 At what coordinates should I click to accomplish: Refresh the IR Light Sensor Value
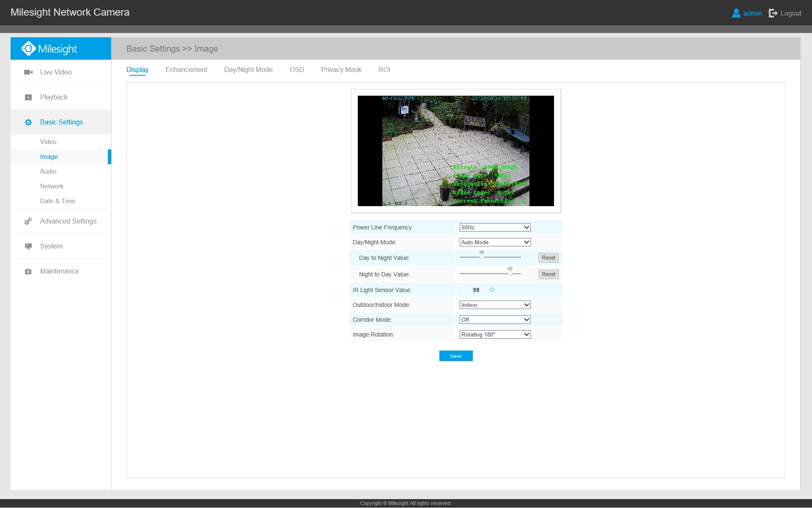pyautogui.click(x=492, y=290)
